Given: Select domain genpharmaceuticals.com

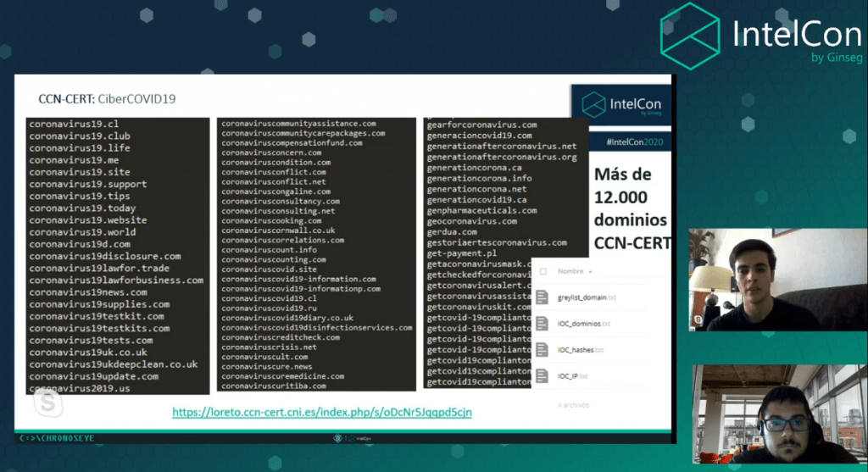Looking at the screenshot, I should (481, 211).
